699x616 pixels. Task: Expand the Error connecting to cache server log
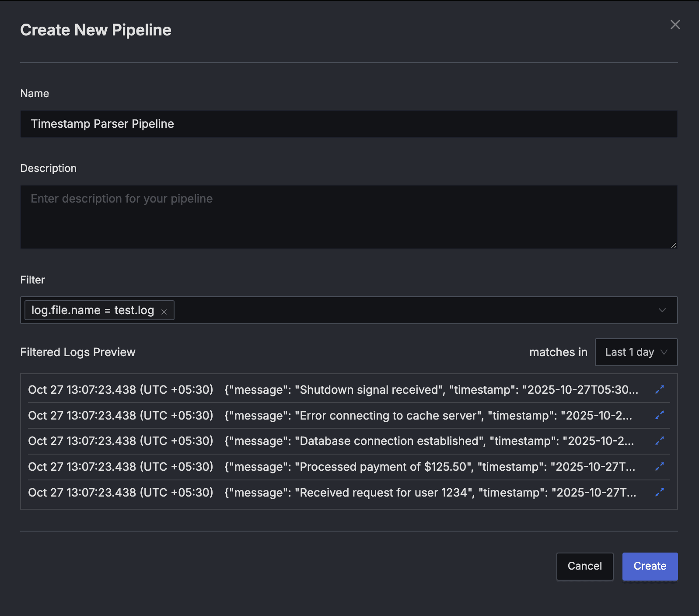660,415
